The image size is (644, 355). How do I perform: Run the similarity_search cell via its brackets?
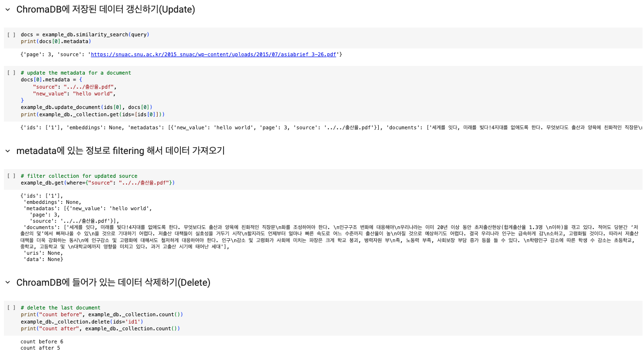pos(11,35)
